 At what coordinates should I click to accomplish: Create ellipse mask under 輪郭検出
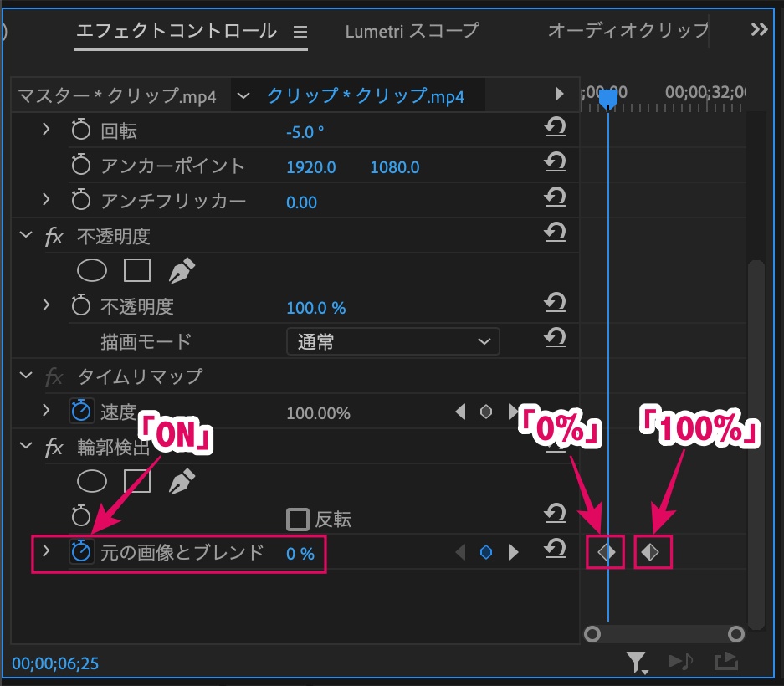(92, 482)
